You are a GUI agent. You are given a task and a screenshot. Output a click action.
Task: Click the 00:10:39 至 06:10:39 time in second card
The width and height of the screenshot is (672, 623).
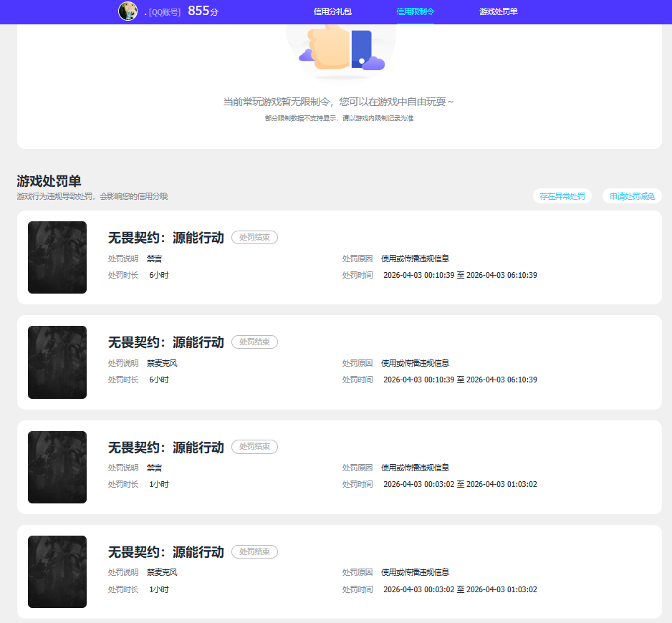point(460,380)
